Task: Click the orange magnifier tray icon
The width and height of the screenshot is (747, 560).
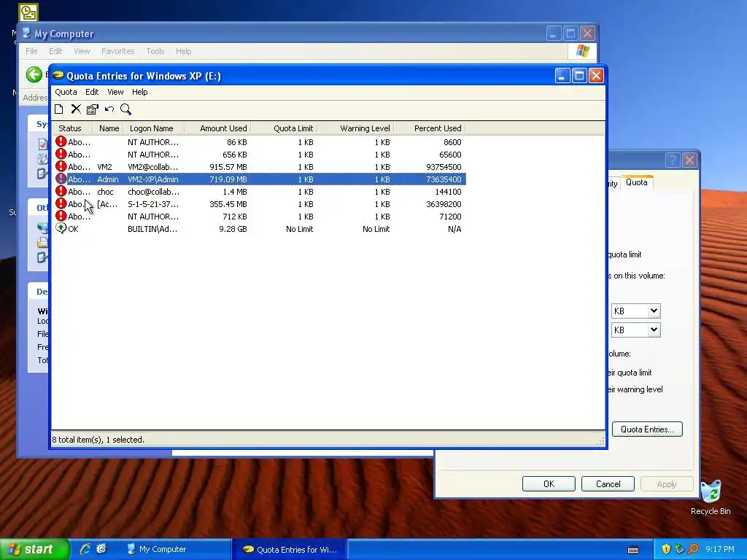Action: [693, 549]
